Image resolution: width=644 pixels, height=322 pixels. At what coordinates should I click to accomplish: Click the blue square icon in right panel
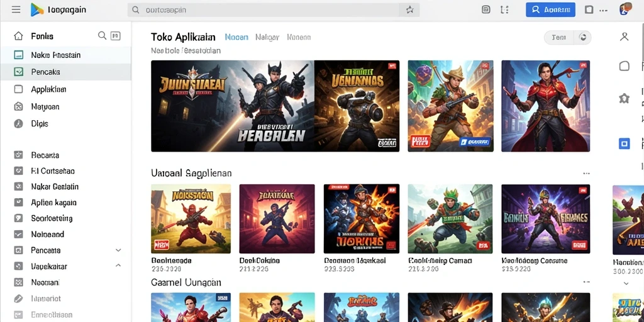coord(625,143)
